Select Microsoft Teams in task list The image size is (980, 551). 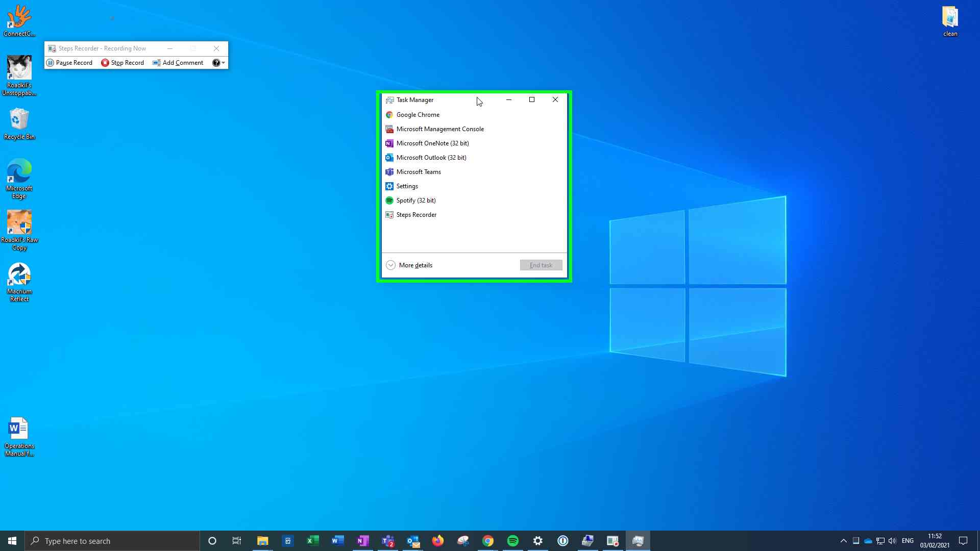pos(418,172)
